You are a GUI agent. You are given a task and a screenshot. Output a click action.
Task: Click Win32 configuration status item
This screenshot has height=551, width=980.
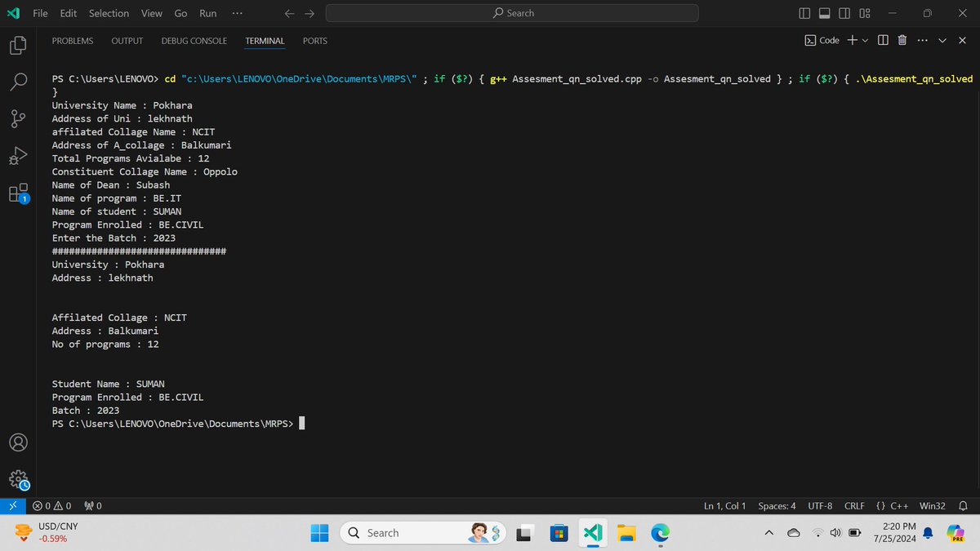point(933,506)
